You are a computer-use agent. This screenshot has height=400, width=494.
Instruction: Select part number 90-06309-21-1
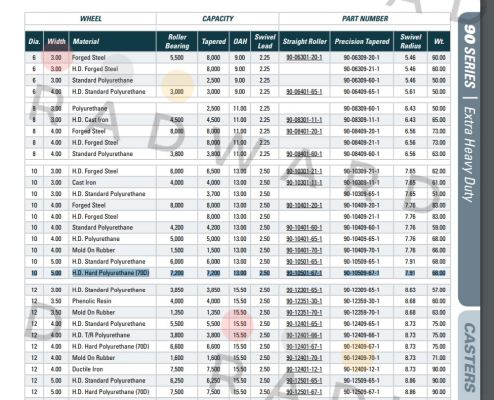pyautogui.click(x=362, y=69)
